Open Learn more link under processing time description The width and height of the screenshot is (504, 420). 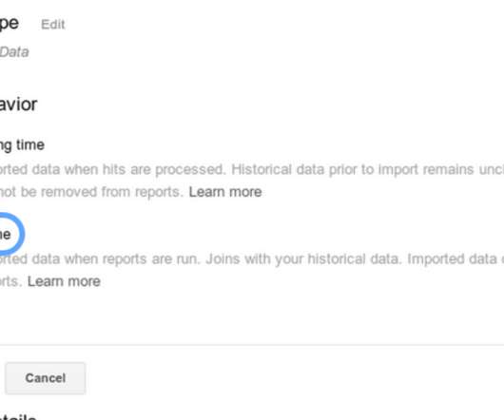(x=225, y=192)
